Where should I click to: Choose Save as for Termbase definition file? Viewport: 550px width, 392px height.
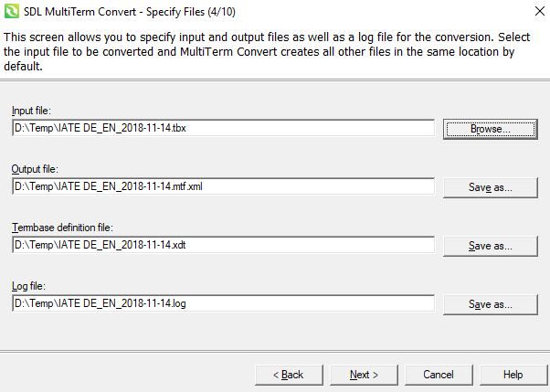[490, 246]
